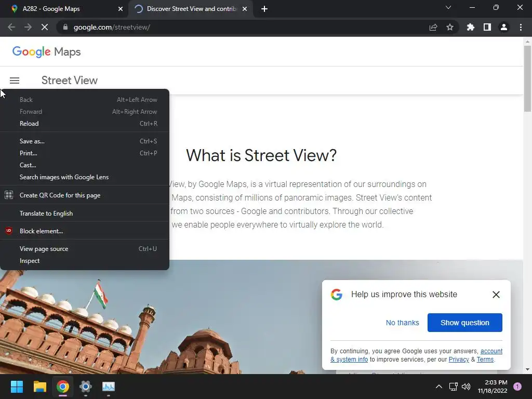The height and width of the screenshot is (399, 532).
Task: Select Inspect from the context menu
Action: [x=85, y=261]
